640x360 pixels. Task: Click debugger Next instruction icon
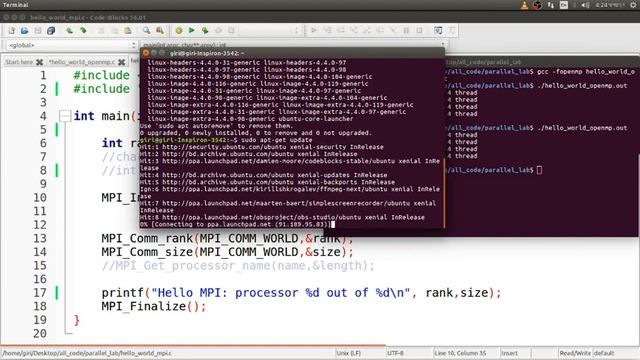pos(380,31)
